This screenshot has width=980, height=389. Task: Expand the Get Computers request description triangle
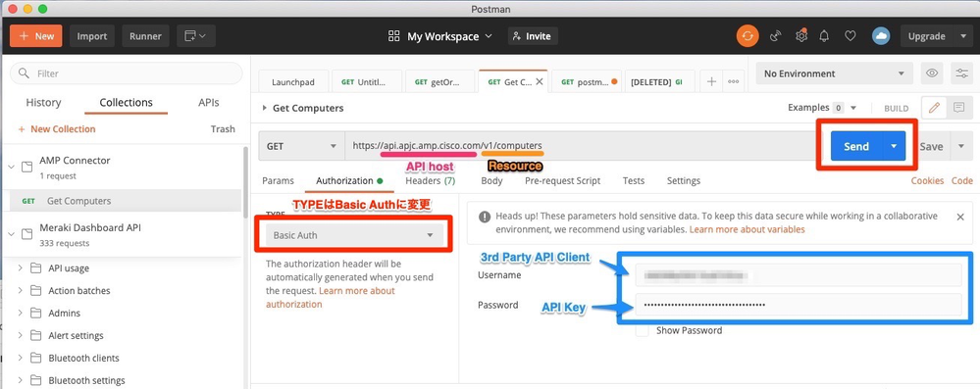tap(265, 108)
